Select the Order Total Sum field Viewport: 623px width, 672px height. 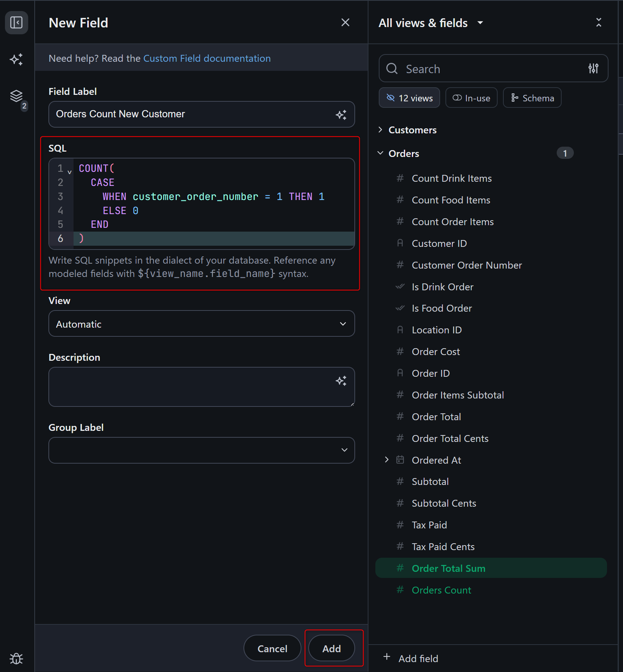point(448,568)
